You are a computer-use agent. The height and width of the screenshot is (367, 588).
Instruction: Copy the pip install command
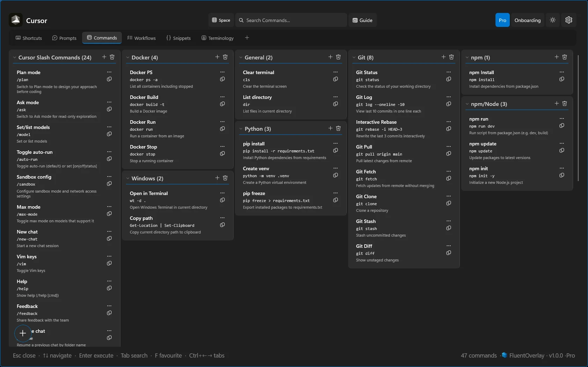click(336, 150)
